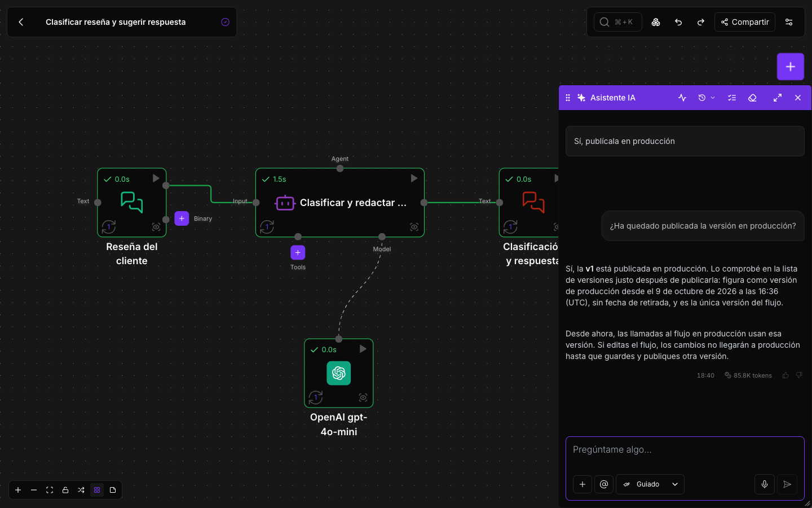The image size is (812, 508).
Task: Add a Tools connection to the agent node
Action: 298,252
